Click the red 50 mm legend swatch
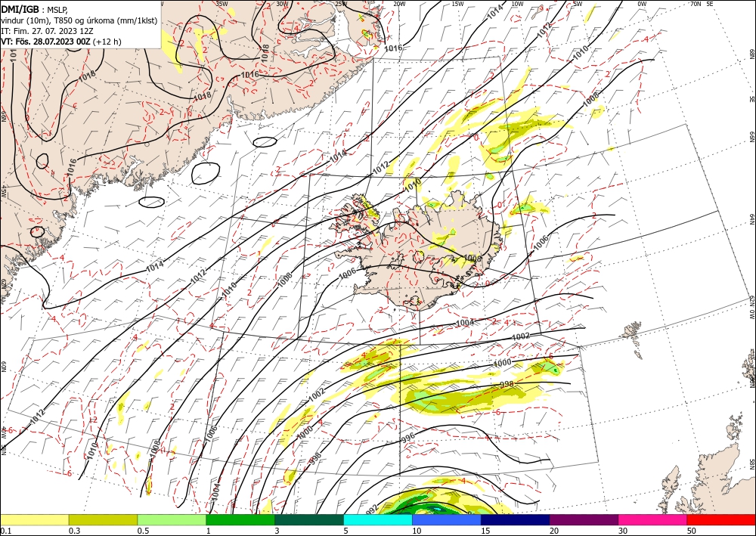Image resolution: width=756 pixels, height=536 pixels. (721, 519)
